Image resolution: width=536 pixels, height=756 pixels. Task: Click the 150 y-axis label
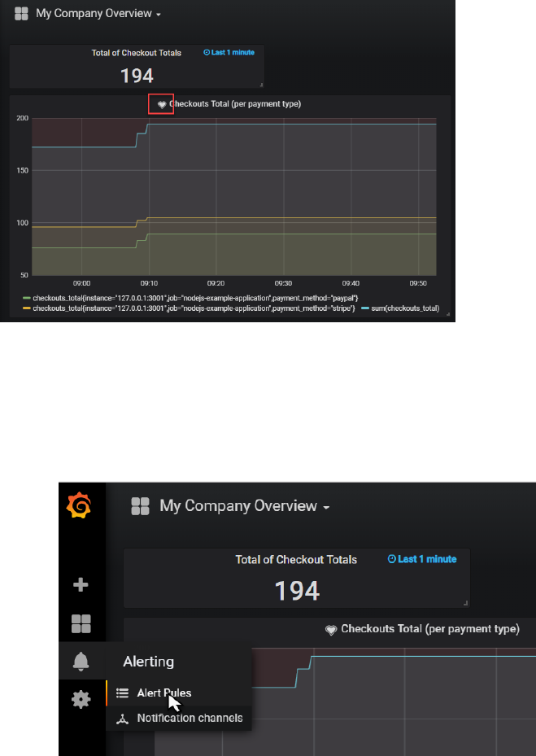(x=24, y=171)
